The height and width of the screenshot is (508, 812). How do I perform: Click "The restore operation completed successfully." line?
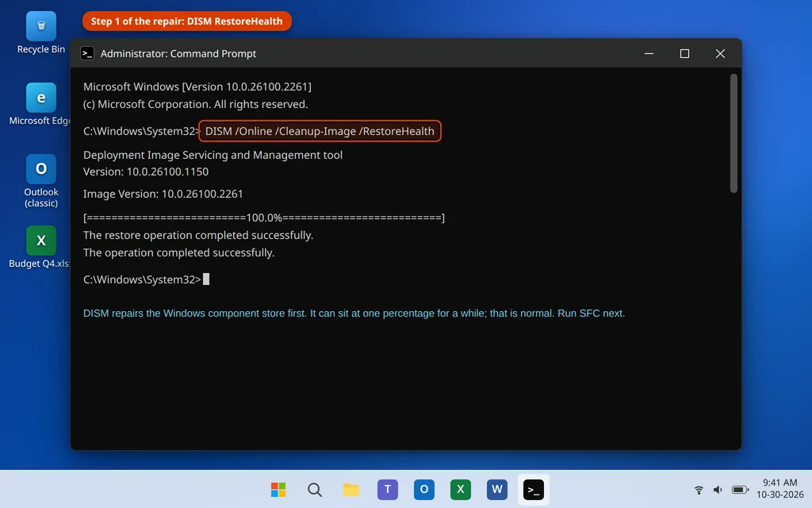pyautogui.click(x=198, y=235)
